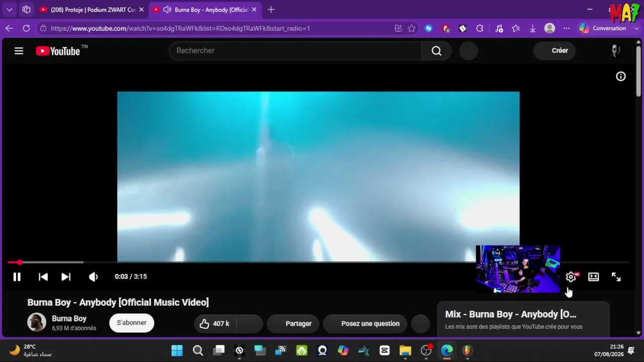Screen dimensions: 644x362
Task: Mute the video volume
Action: [x=93, y=277]
